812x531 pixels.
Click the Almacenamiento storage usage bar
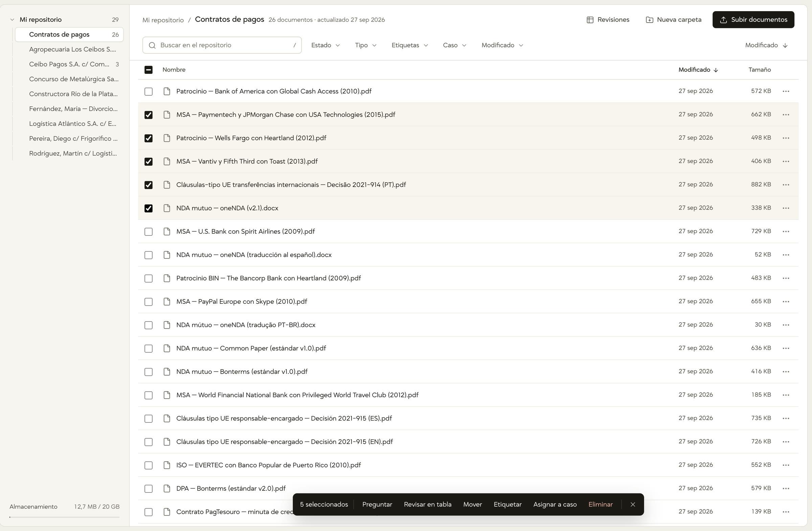tap(65, 517)
